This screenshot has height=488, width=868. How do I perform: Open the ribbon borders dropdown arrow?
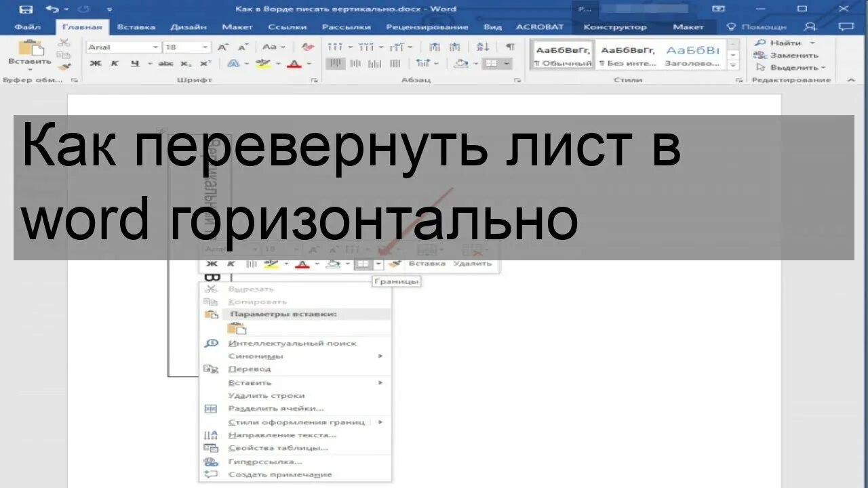507,64
